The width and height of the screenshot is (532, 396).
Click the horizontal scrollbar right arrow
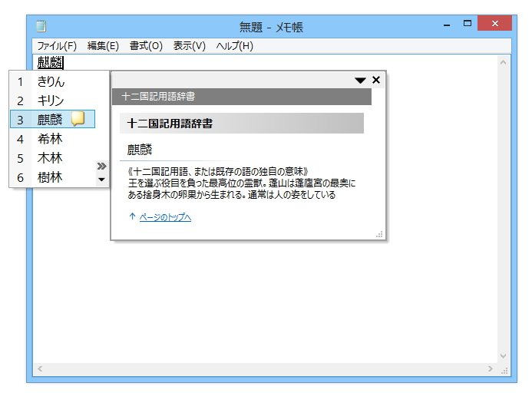(491, 368)
